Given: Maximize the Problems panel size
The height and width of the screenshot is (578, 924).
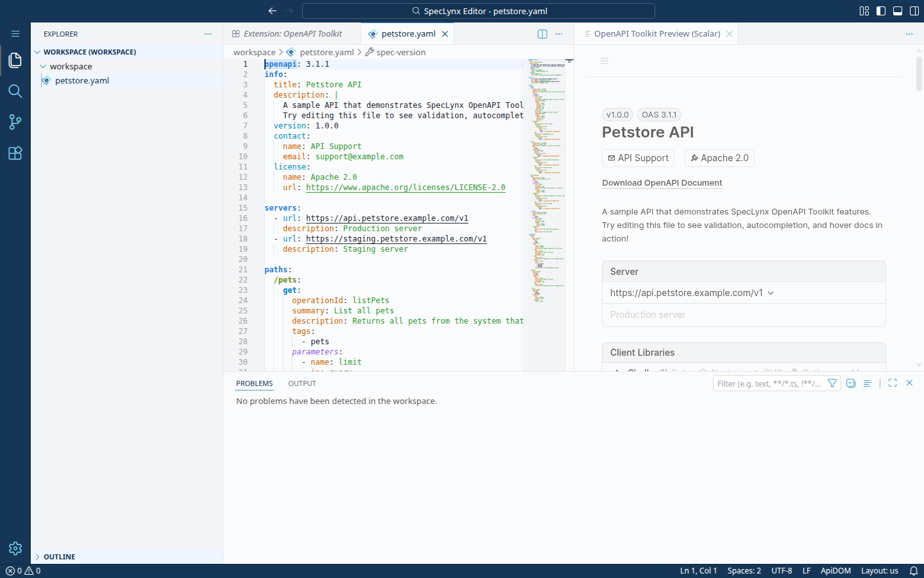Looking at the screenshot, I should [892, 383].
